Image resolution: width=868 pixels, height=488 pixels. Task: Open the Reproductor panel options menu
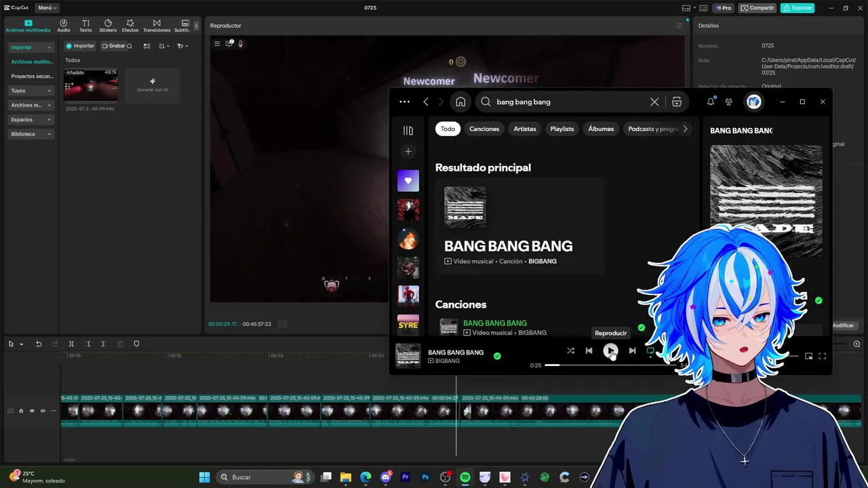pos(679,26)
